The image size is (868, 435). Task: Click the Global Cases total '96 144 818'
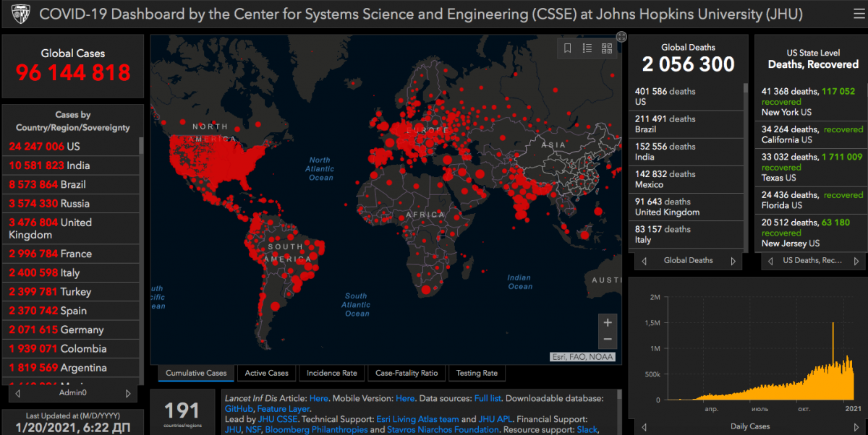pyautogui.click(x=73, y=72)
